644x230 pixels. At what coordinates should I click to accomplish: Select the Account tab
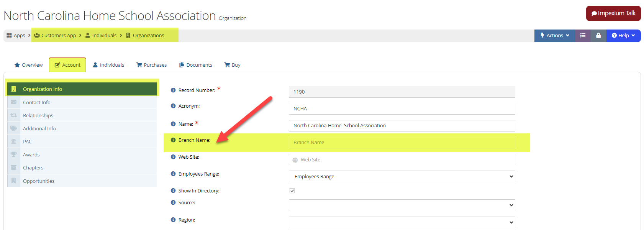[67, 65]
